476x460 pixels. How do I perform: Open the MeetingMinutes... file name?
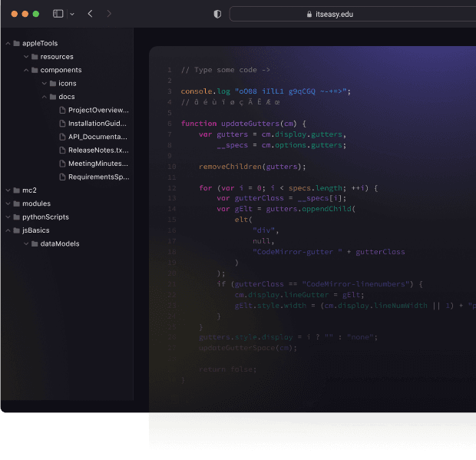[x=98, y=164]
